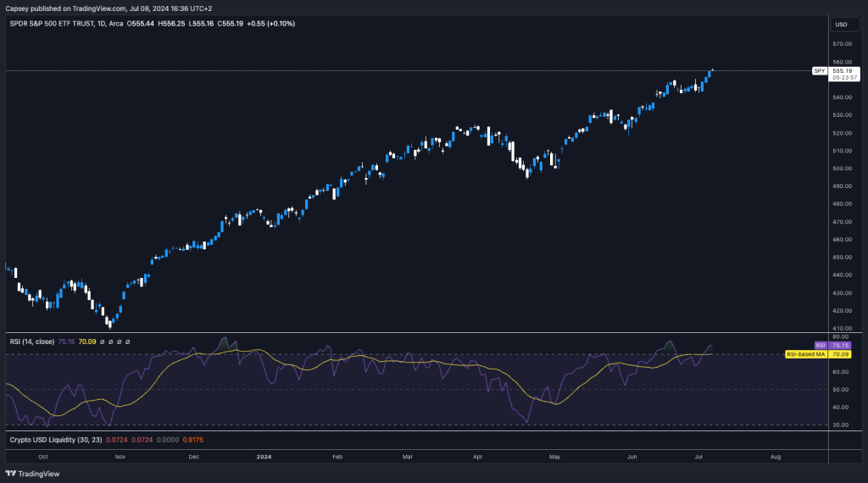Viewport: 868px width, 483px height.
Task: Click the 500.00 price scale label
Action: pos(842,169)
